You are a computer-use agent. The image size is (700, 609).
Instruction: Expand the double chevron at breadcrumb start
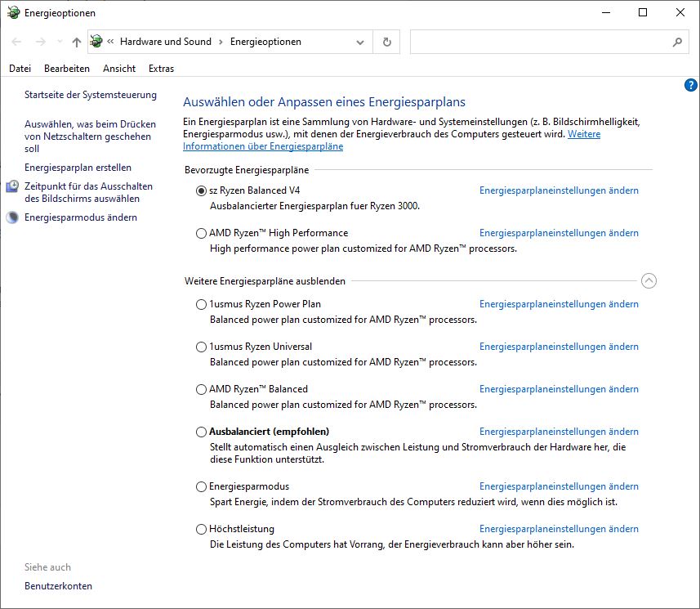coord(111,42)
